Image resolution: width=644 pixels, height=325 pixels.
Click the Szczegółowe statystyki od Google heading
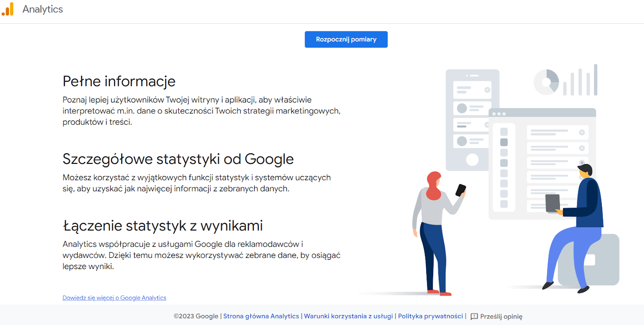178,159
